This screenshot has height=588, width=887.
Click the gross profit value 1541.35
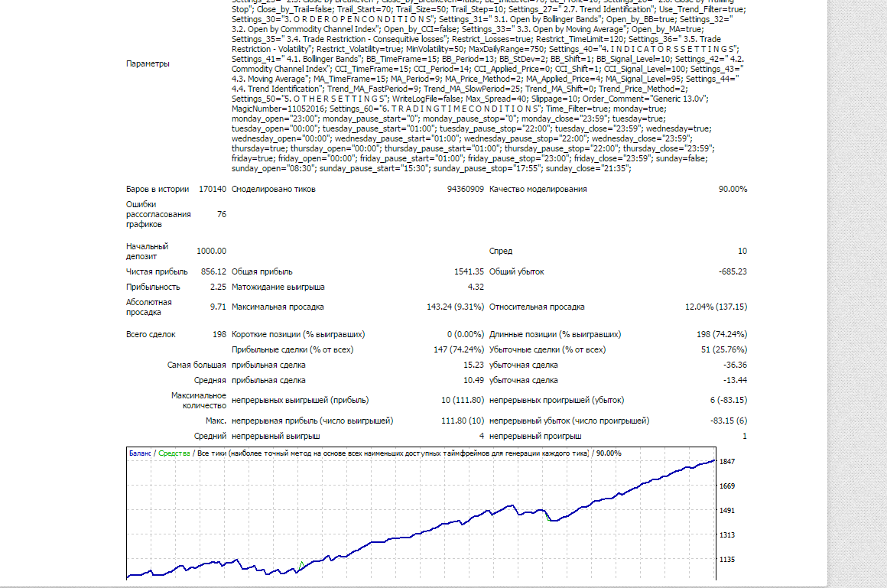469,271
